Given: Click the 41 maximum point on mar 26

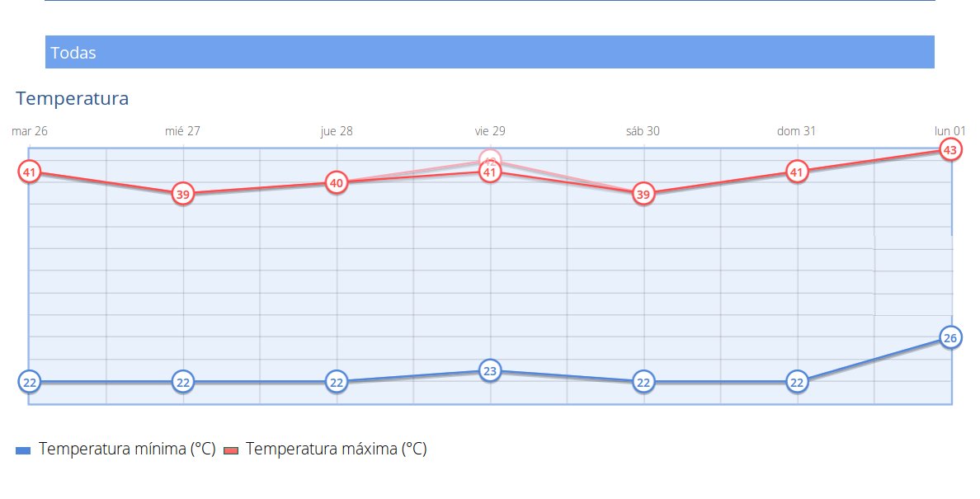Looking at the screenshot, I should (30, 172).
